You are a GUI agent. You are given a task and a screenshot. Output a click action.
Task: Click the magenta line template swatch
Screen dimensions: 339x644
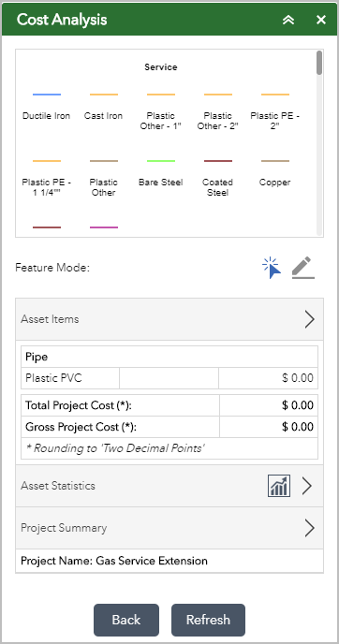(x=104, y=227)
